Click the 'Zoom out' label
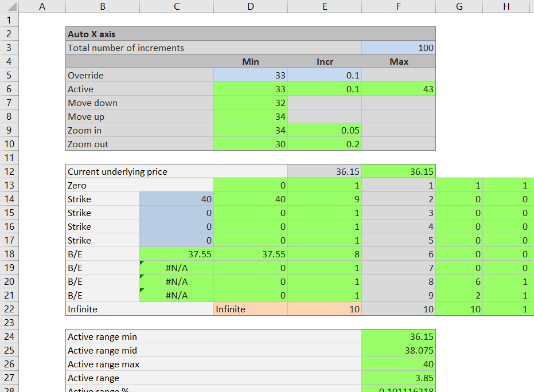This screenshot has height=392, width=534. [88, 144]
